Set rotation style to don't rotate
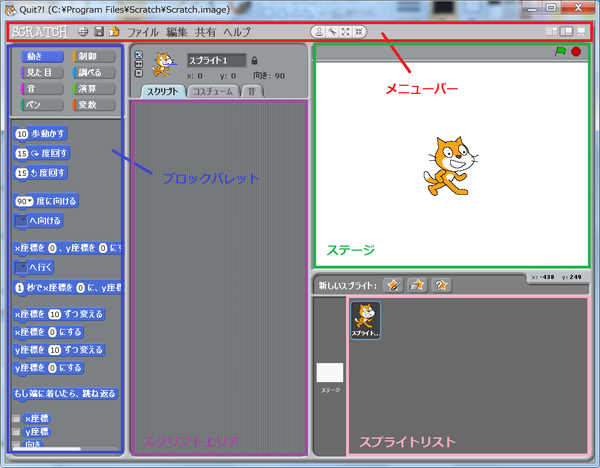Viewport: 600px width, 468px height. click(x=139, y=73)
